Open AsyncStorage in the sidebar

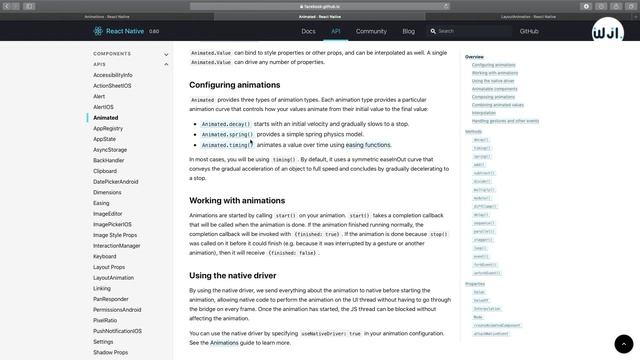pyautogui.click(x=110, y=150)
